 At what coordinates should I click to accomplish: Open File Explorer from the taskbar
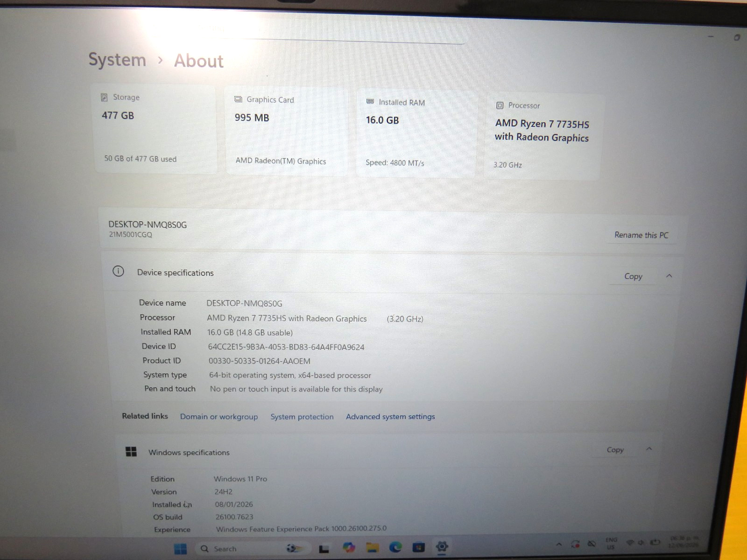point(372,547)
